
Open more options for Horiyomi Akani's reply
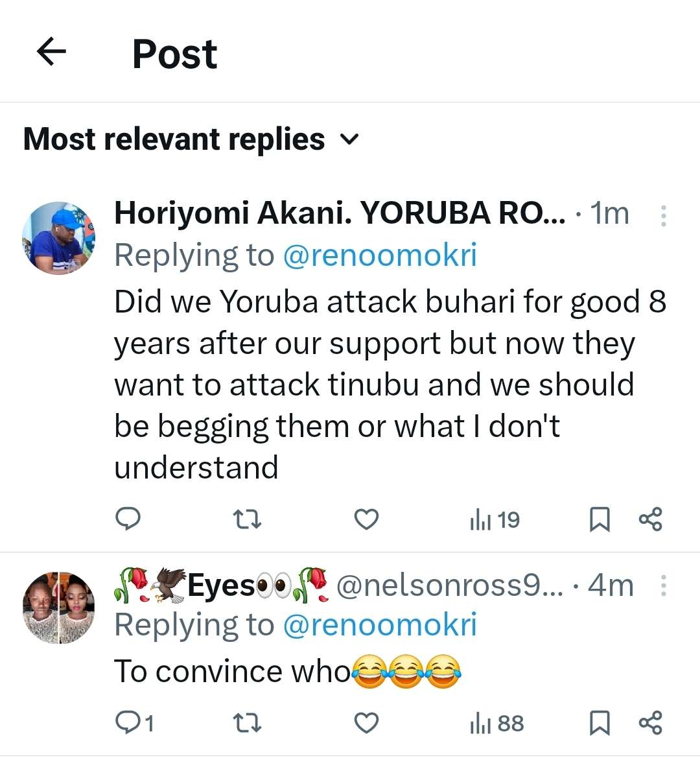tap(663, 215)
